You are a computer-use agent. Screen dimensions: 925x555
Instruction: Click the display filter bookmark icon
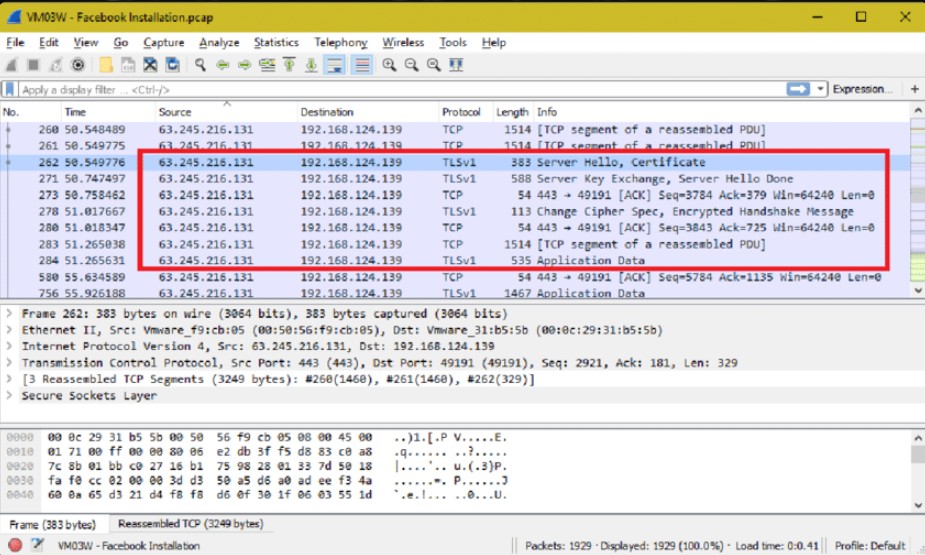point(10,89)
